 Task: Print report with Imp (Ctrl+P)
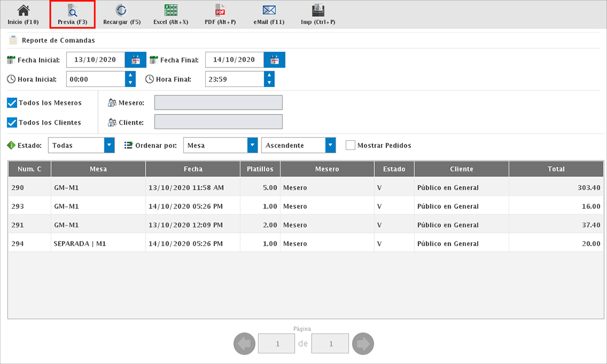pos(318,14)
